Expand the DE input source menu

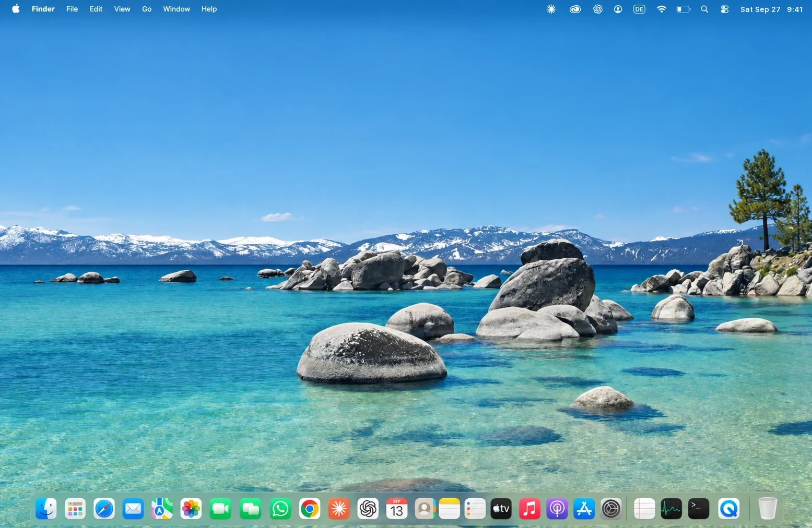coord(639,9)
